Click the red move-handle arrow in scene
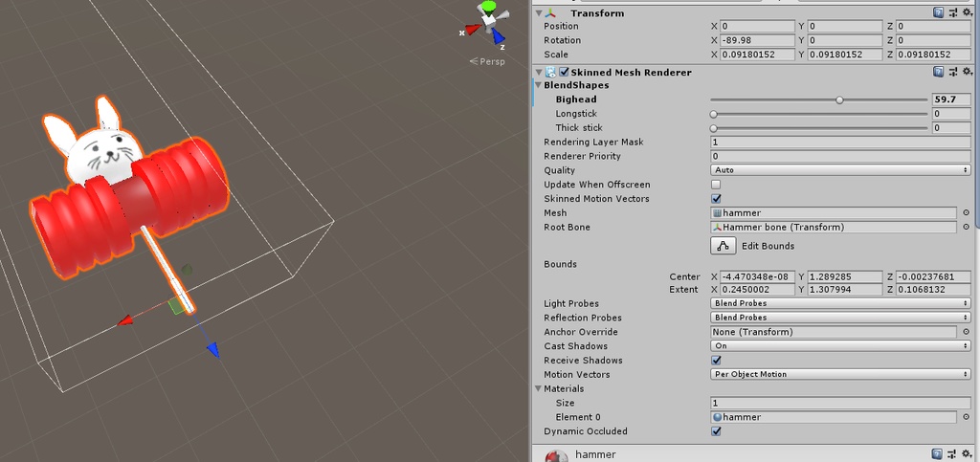 (x=125, y=320)
